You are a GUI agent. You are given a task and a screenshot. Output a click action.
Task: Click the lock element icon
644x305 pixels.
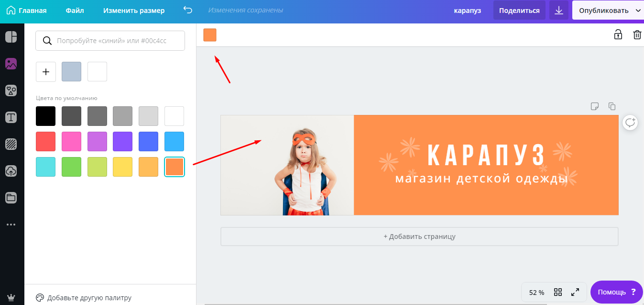618,34
